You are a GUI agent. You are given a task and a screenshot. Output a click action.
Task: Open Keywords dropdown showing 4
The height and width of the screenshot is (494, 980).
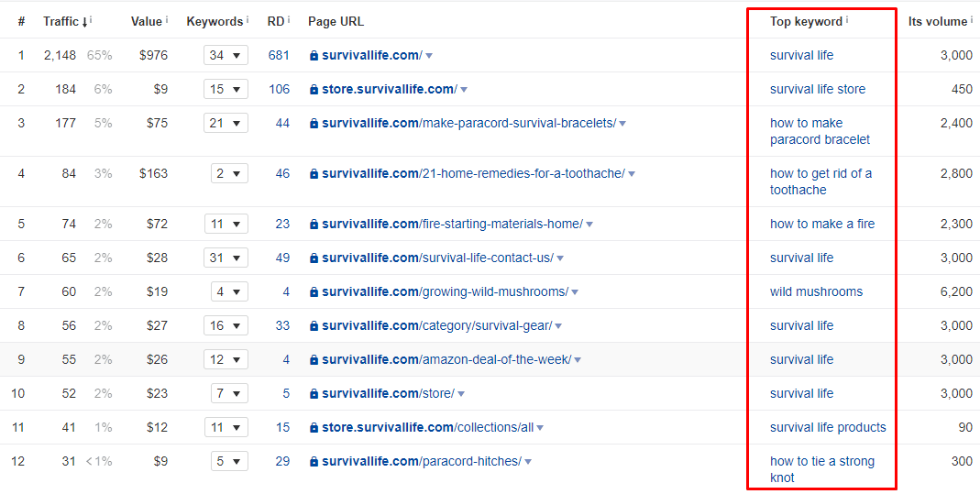pos(229,291)
